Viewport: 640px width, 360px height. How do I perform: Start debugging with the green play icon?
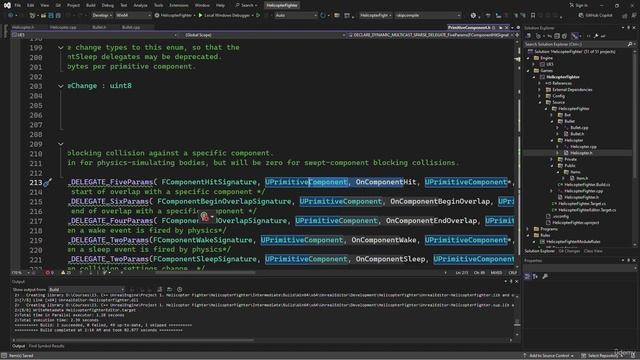tap(200, 15)
